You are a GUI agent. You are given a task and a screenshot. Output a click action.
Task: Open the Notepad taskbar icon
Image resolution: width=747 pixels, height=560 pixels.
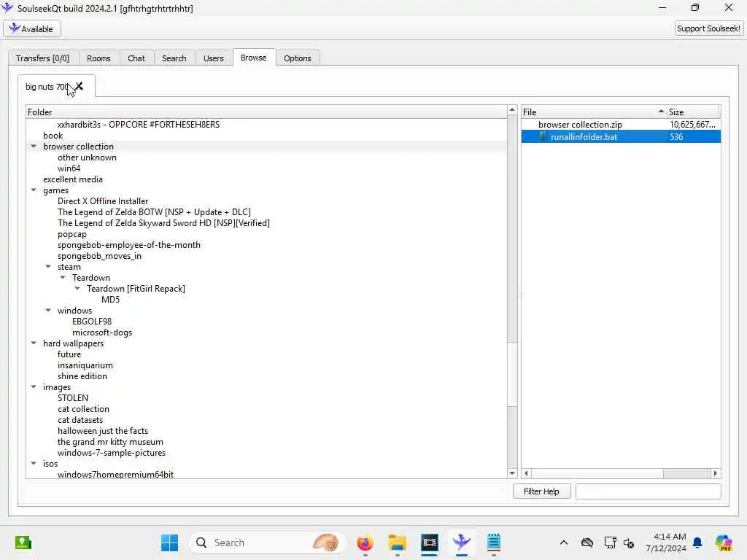point(494,542)
